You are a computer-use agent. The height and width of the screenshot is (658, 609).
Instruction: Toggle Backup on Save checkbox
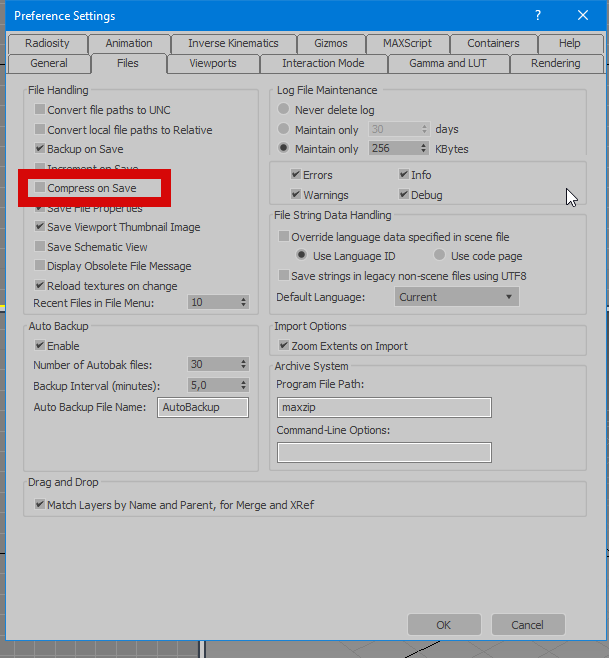point(40,149)
